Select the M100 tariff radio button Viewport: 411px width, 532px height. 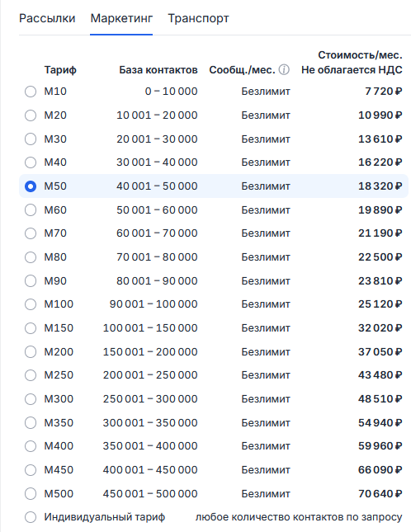(31, 304)
